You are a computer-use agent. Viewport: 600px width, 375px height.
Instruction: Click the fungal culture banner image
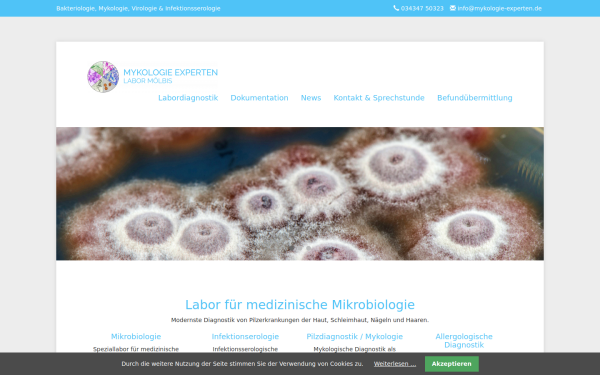[x=300, y=194]
